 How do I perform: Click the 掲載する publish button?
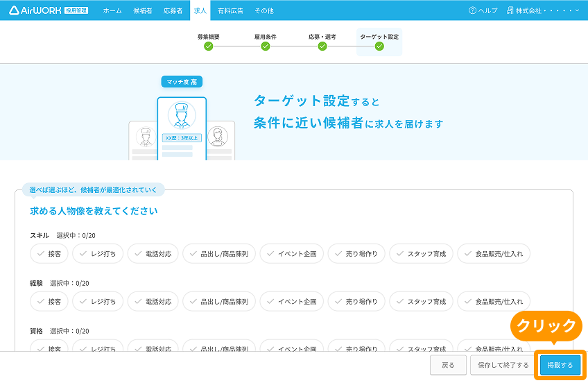560,365
